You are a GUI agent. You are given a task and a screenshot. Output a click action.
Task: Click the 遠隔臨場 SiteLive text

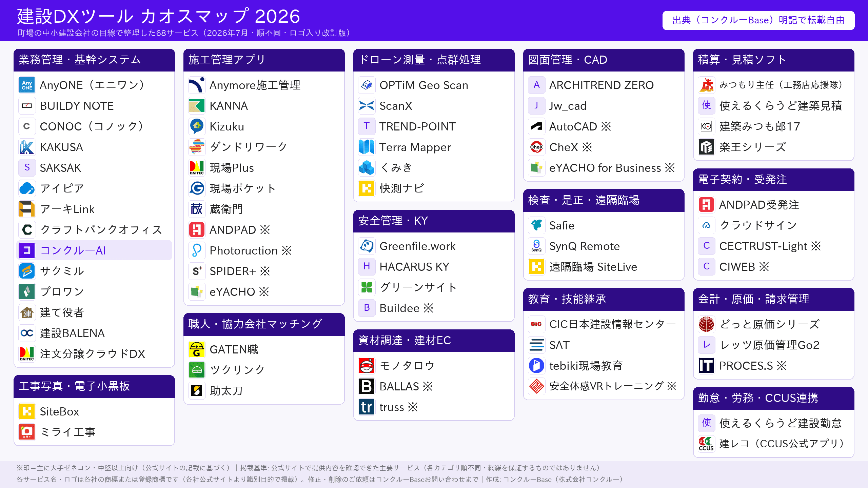[x=593, y=267]
